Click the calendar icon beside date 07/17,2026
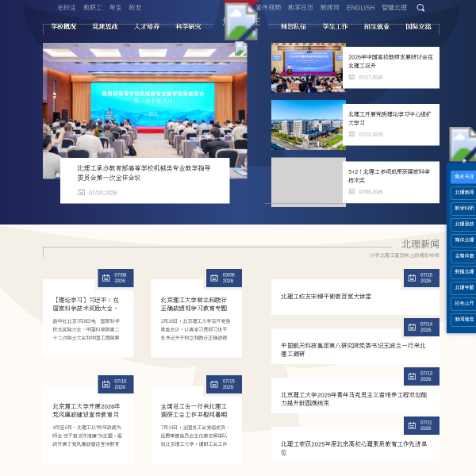This screenshot has width=476, height=476. 351,77
